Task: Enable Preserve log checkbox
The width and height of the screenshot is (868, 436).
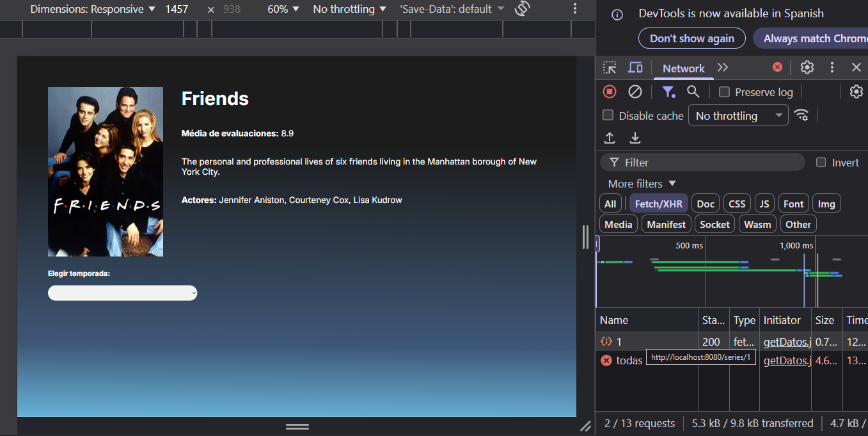Action: (724, 92)
